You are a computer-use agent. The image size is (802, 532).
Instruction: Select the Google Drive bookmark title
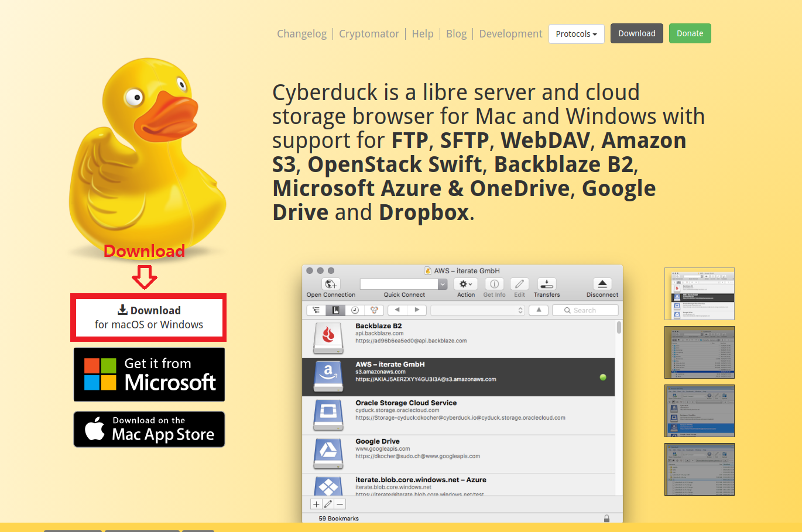[378, 441]
